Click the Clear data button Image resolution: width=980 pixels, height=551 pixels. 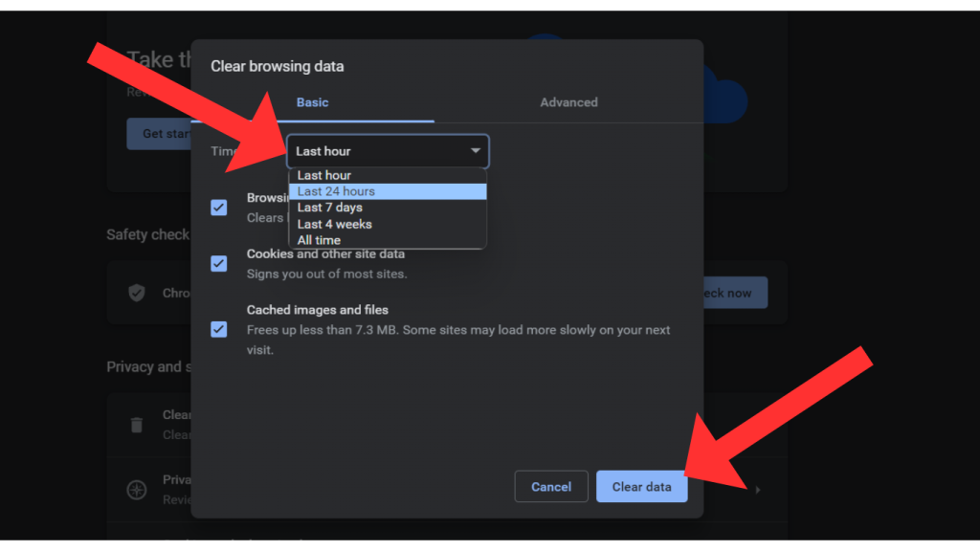(641, 487)
